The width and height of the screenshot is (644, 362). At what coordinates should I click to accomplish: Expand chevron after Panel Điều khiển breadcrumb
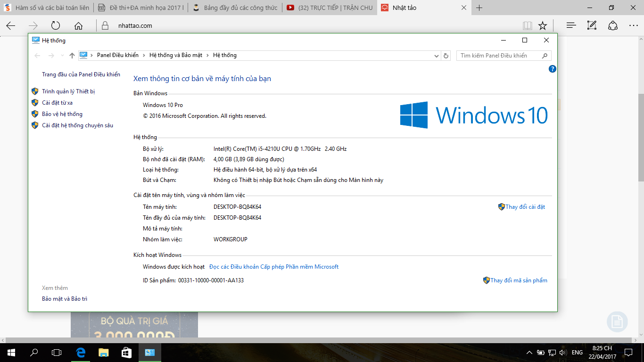[x=144, y=55]
